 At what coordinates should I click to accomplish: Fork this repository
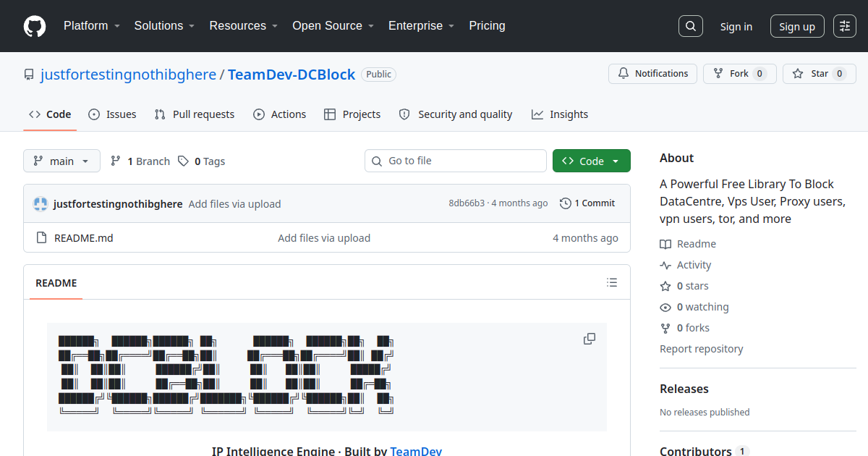coord(740,74)
